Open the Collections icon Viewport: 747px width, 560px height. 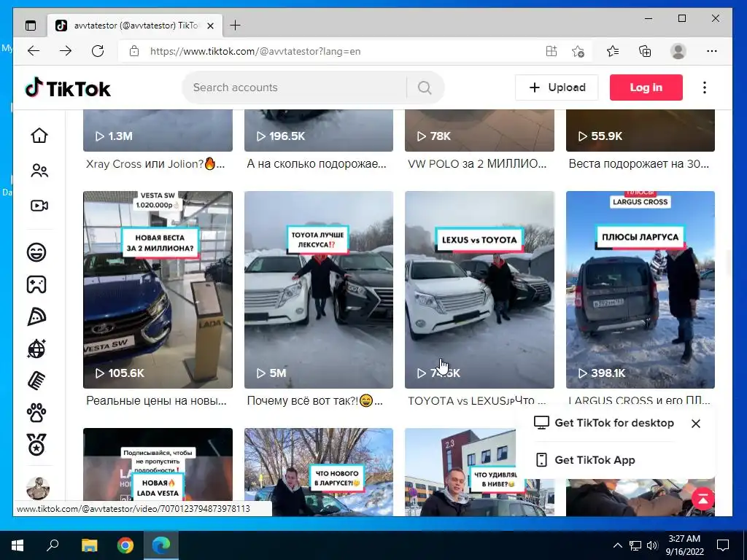(x=645, y=51)
